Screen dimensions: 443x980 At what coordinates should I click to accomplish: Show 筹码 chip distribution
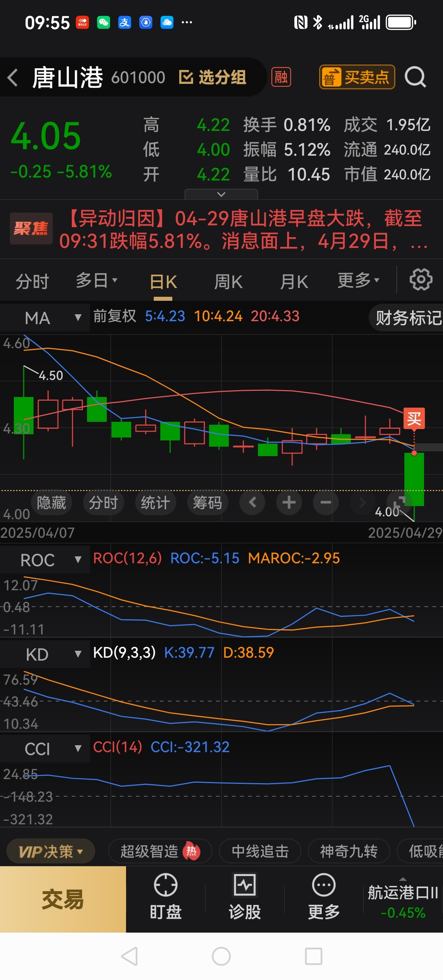(207, 502)
